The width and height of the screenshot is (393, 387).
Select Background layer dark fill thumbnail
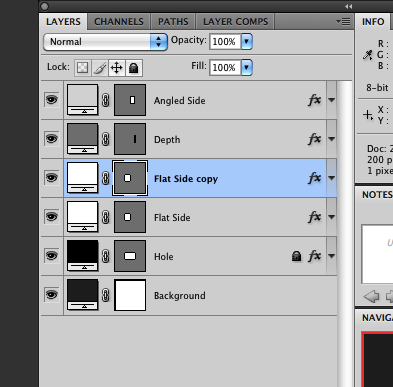(83, 295)
